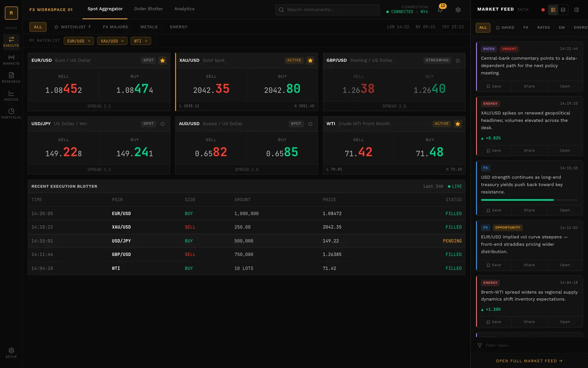The width and height of the screenshot is (588, 368).
Task: Sell USD/JPY at 149.228
Action: click(x=64, y=148)
